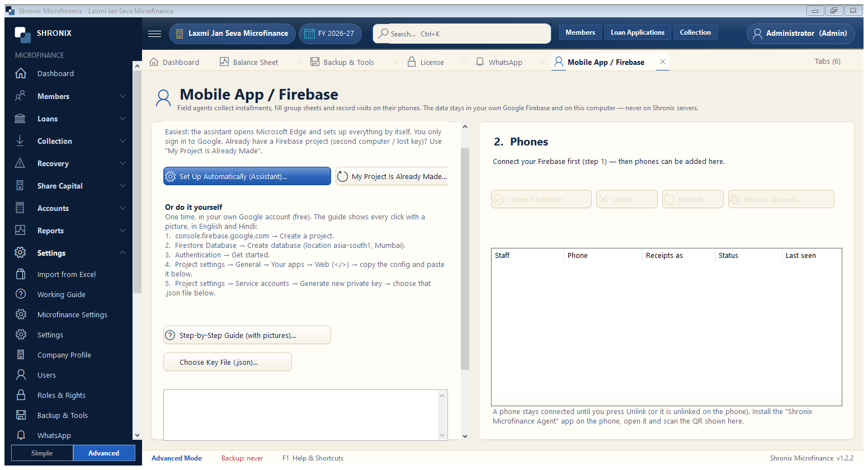Click the config paste text area
Image resolution: width=868 pixels, height=470 pixels.
301,415
